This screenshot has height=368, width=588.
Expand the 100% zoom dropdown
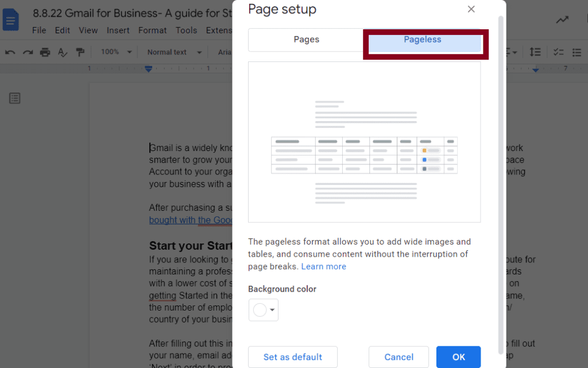pyautogui.click(x=117, y=52)
